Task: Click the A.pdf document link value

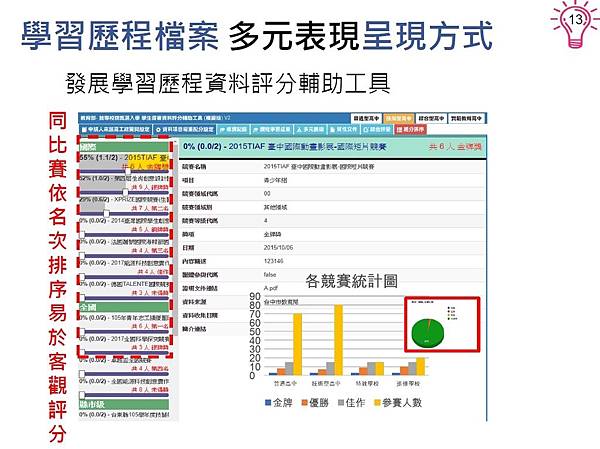Action: (271, 288)
